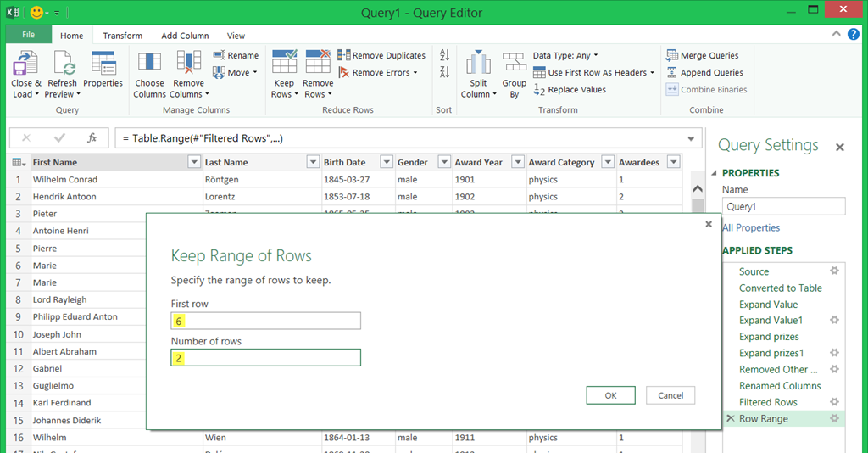Click Merge Queries in Combine group
The height and width of the screenshot is (453, 868).
(703, 56)
